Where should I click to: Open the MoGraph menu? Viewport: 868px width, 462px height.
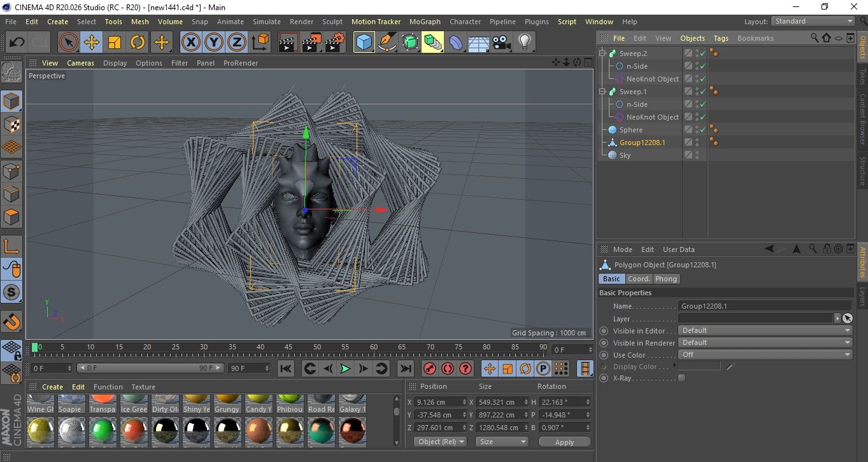[x=425, y=22]
